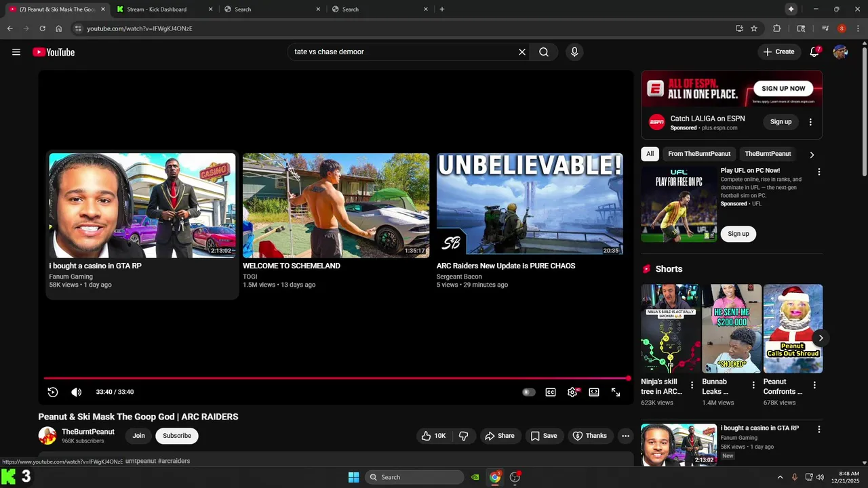Save the video to a playlist
Viewport: 868px width, 488px height.
click(x=544, y=436)
